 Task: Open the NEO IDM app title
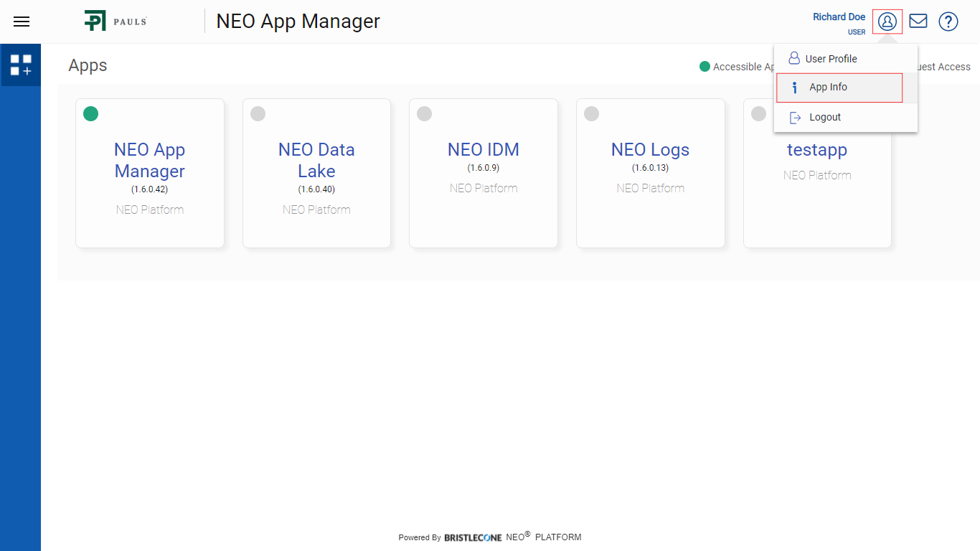click(484, 149)
